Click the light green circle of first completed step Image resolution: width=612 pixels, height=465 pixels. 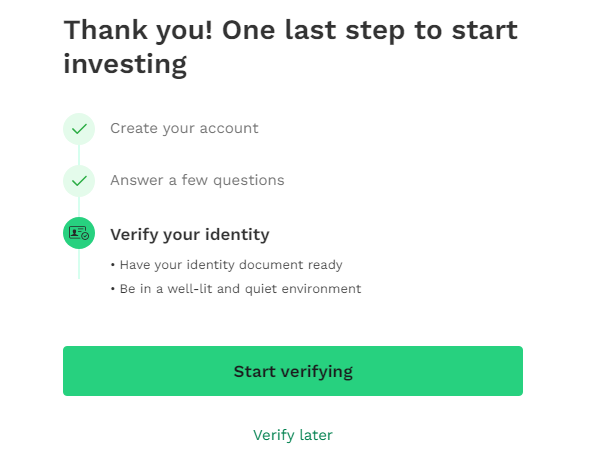(79, 129)
